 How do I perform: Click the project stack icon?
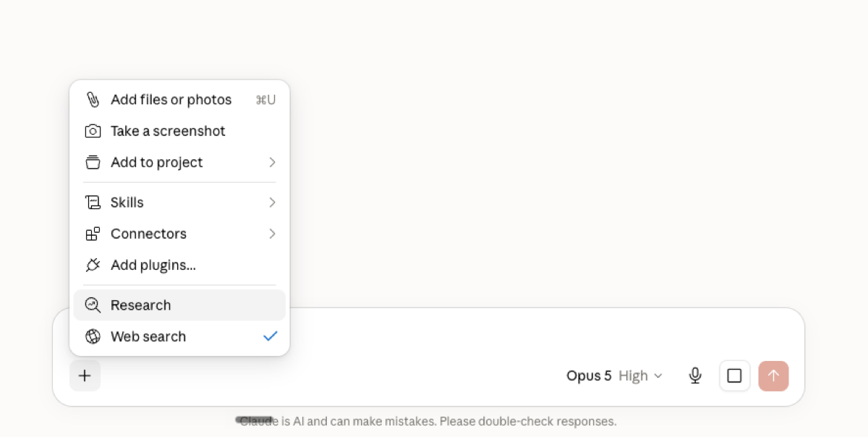click(93, 162)
